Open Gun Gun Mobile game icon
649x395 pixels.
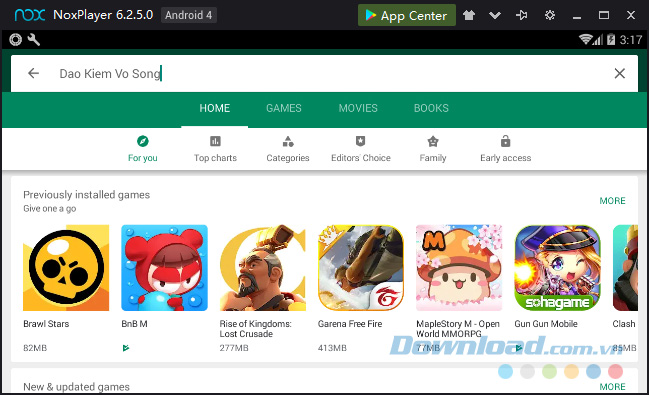558,268
